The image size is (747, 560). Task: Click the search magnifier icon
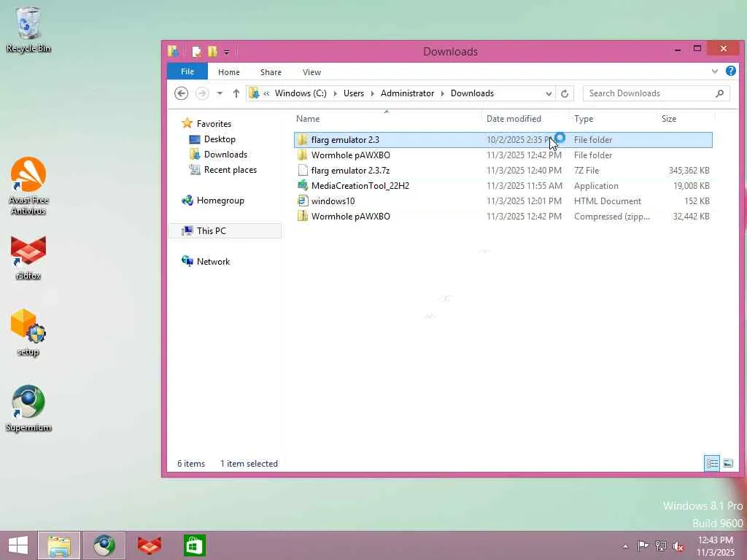click(x=720, y=93)
